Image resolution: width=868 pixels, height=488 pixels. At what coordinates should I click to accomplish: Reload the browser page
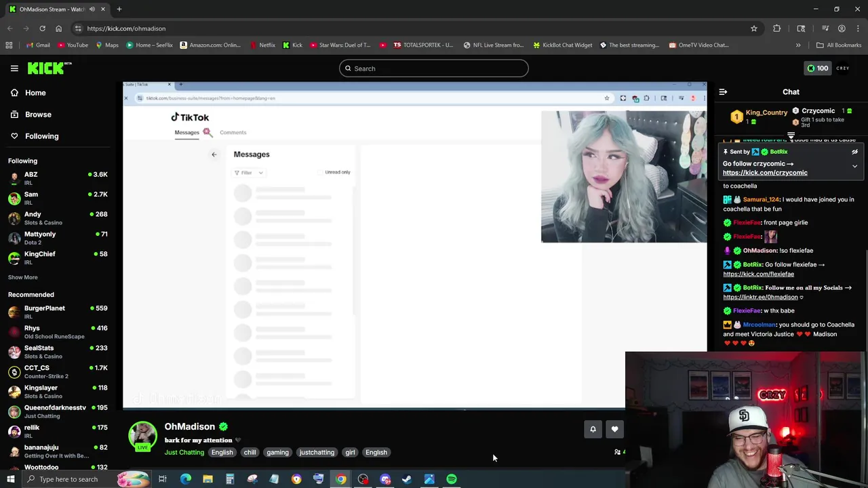[x=42, y=28]
